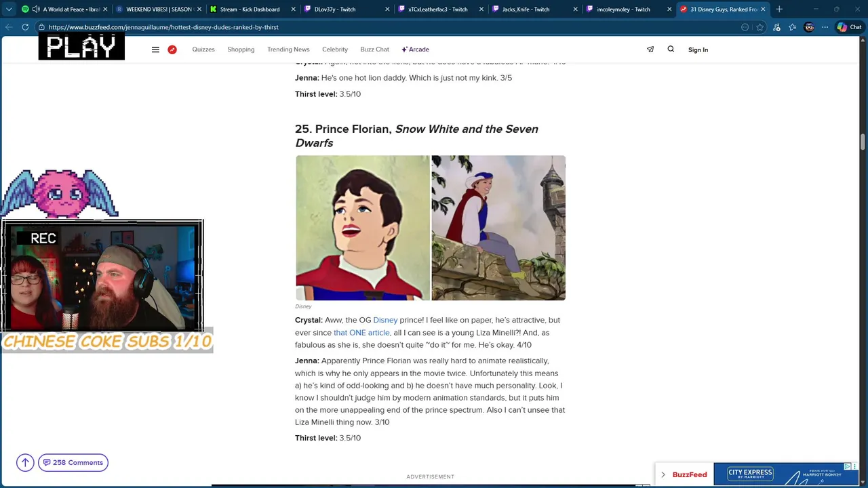
Task: Click the BuzzFeed logo in bottom banner
Action: [x=690, y=474]
